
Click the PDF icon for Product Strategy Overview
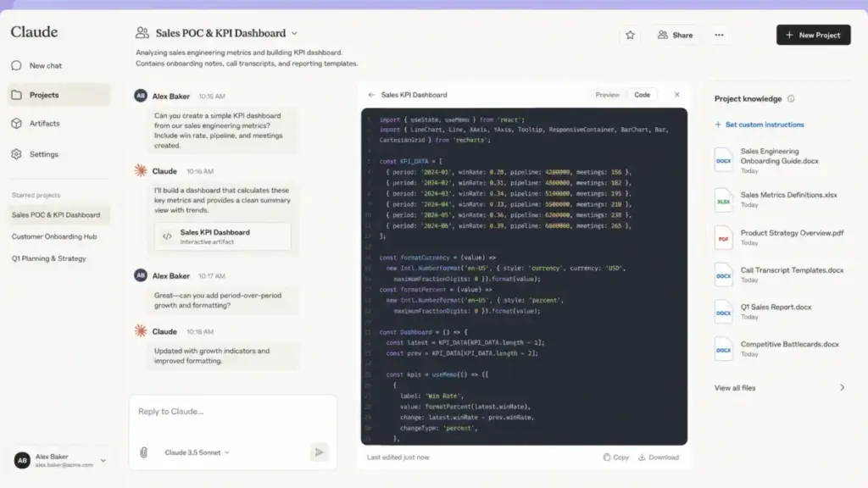click(724, 238)
